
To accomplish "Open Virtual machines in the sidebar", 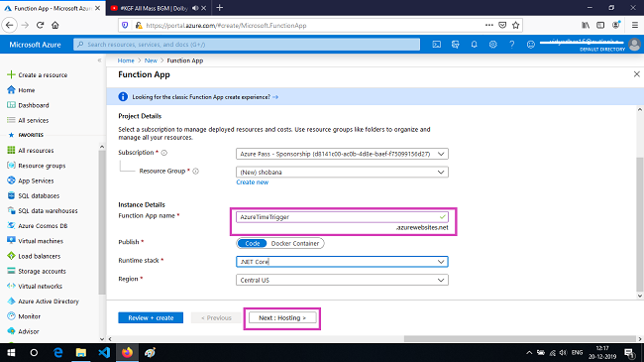I will click(x=41, y=241).
